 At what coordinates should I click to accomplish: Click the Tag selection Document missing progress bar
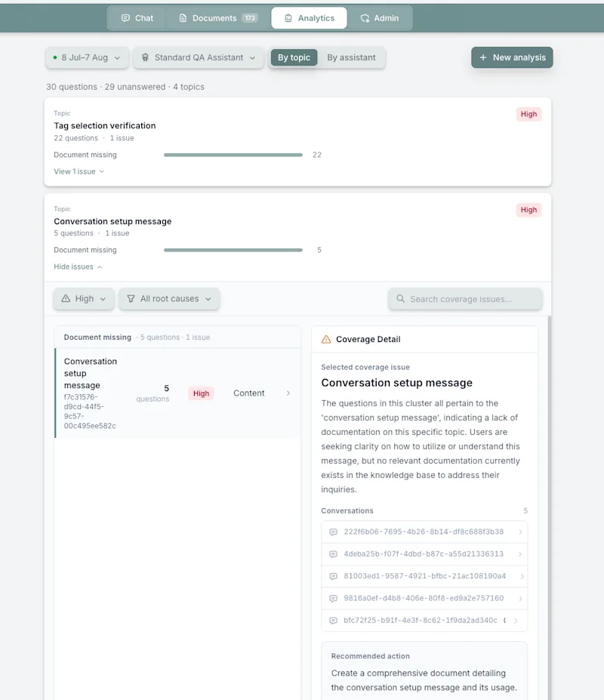click(233, 155)
